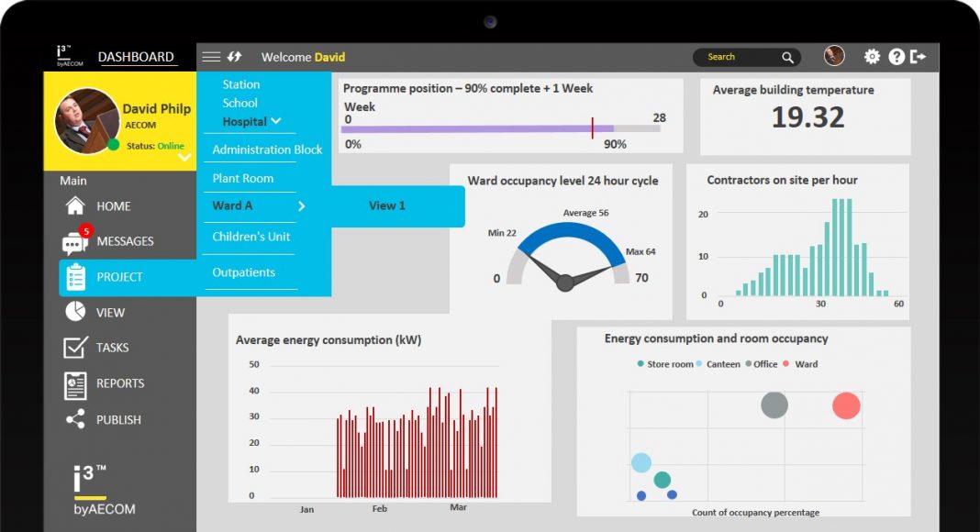This screenshot has width=980, height=532.
Task: Click the View pie chart icon
Action: coord(75,312)
